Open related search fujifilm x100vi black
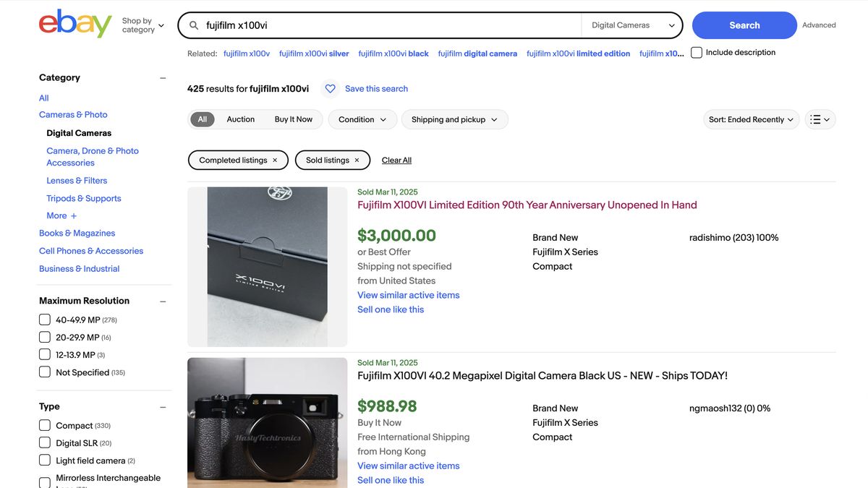This screenshot has width=868, height=488. point(393,53)
